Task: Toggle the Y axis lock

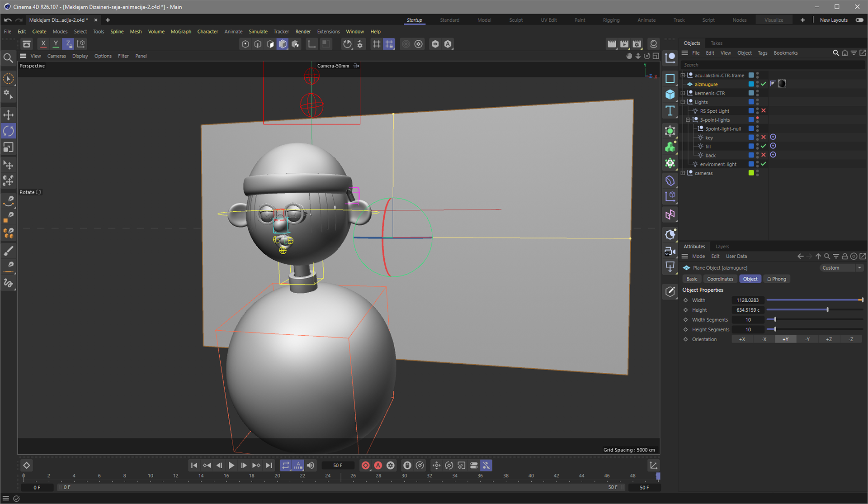Action: click(x=56, y=44)
